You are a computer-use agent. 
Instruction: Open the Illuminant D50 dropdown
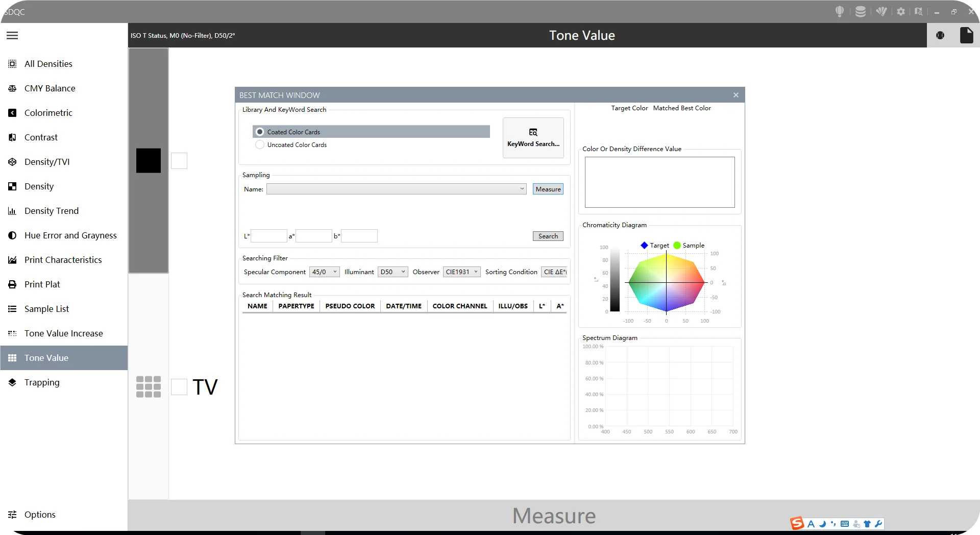click(393, 272)
